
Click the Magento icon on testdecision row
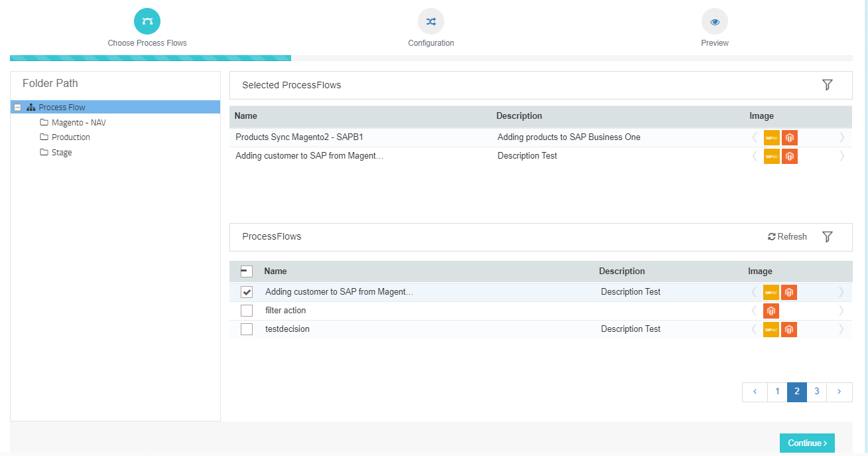(788, 329)
